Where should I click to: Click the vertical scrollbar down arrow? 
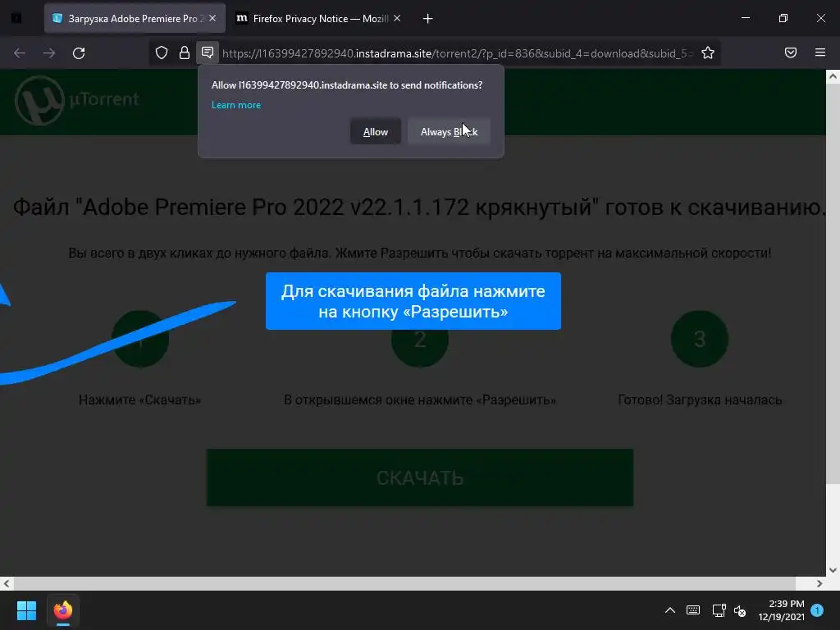(x=833, y=570)
